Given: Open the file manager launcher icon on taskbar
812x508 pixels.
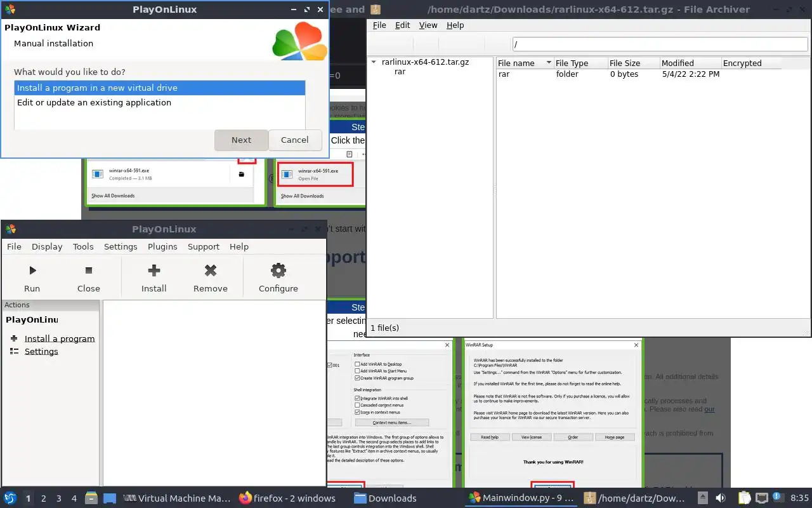Looking at the screenshot, I should tap(91, 498).
